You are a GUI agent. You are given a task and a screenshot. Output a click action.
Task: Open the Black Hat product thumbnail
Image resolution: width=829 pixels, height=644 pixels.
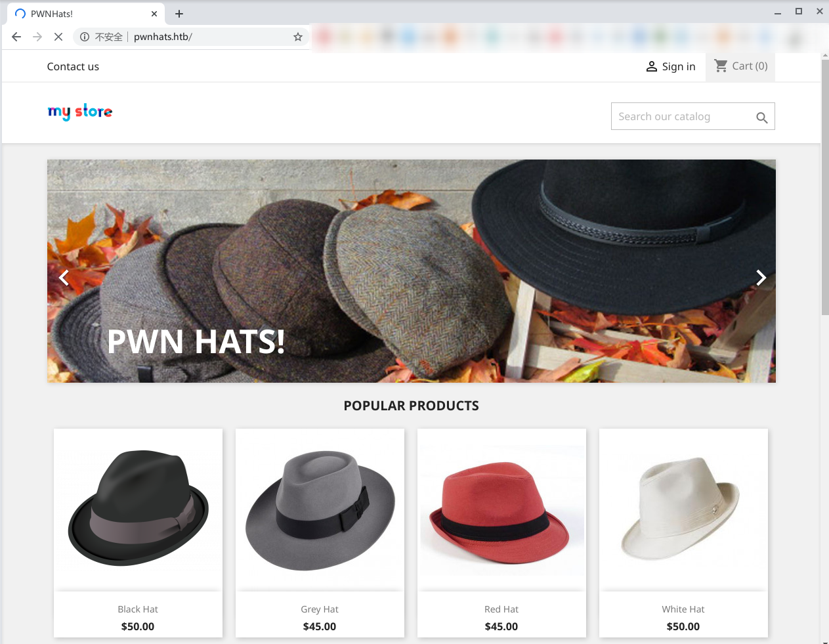138,508
